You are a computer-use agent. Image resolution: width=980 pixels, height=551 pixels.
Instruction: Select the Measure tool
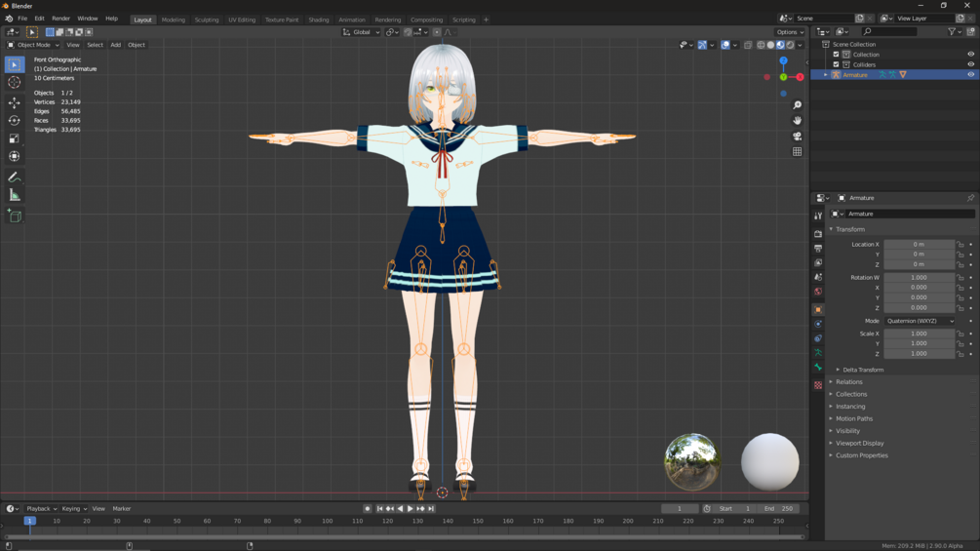(x=15, y=196)
